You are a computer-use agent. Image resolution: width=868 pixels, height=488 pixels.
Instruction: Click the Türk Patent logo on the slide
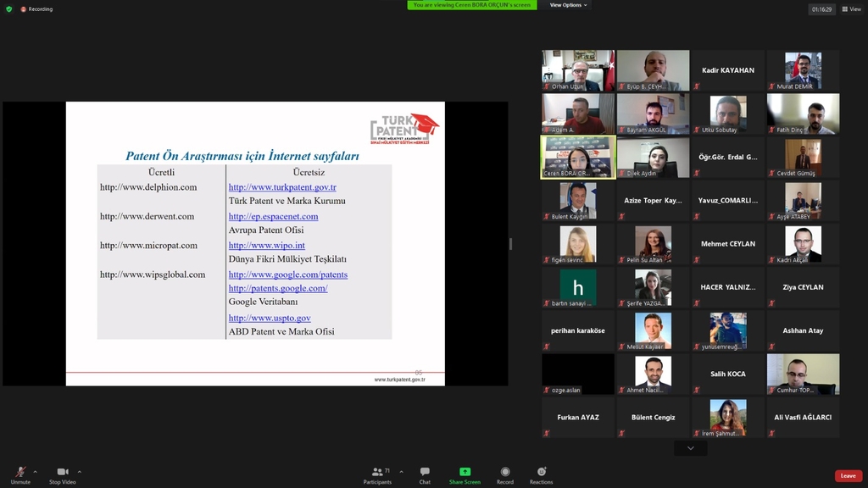pyautogui.click(x=404, y=129)
